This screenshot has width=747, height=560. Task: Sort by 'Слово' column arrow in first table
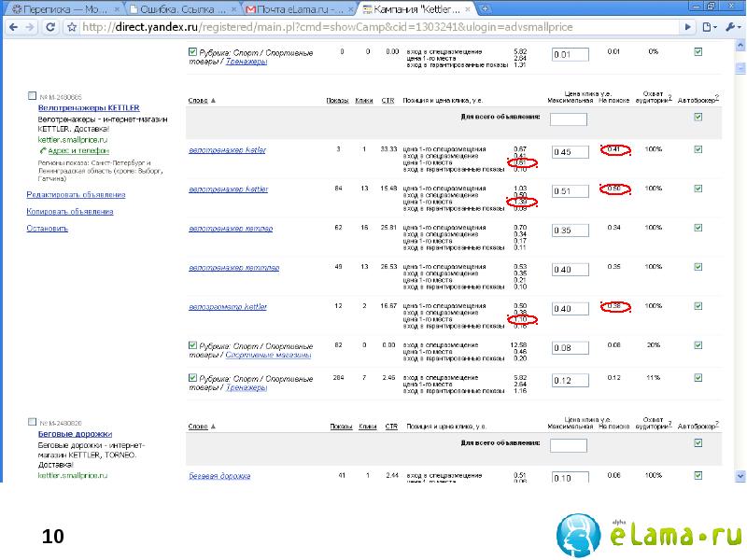coord(213,100)
